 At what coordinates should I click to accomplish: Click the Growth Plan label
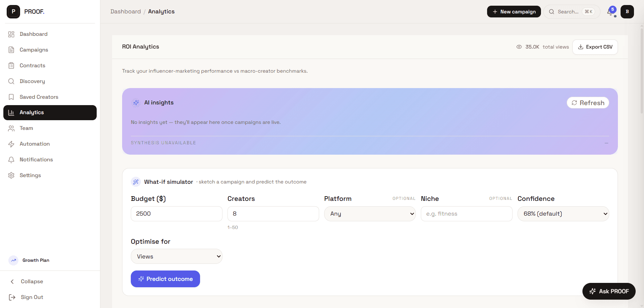point(36,260)
